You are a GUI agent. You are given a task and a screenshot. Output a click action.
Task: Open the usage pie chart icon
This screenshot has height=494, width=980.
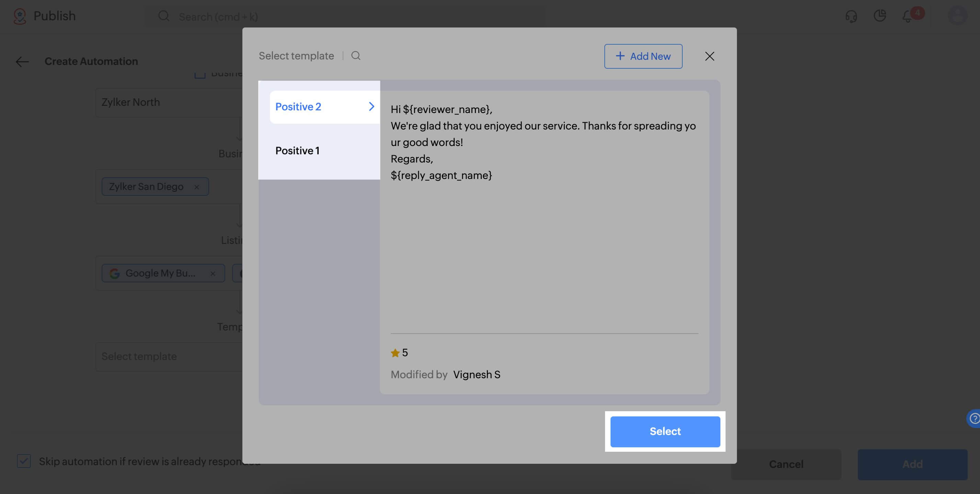click(x=880, y=15)
